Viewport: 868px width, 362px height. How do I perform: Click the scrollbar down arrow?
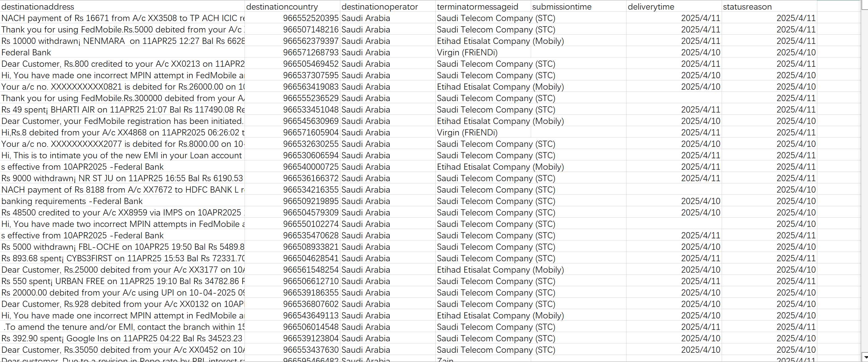[x=864, y=357]
